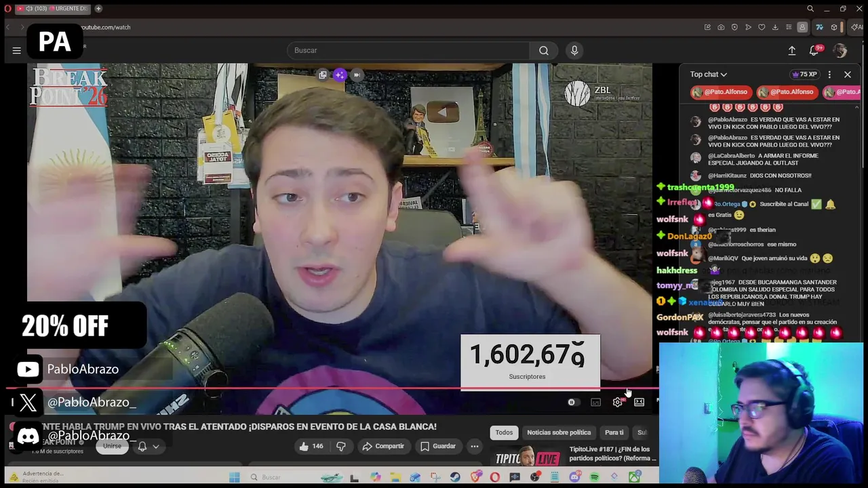Open Discord from the taskbar
The height and width of the screenshot is (488, 868).
[574, 477]
